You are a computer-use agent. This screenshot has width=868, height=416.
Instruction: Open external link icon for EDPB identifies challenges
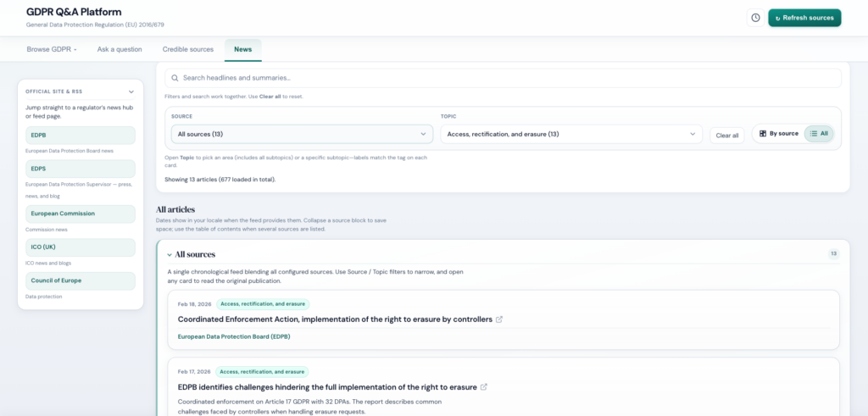[x=484, y=387]
